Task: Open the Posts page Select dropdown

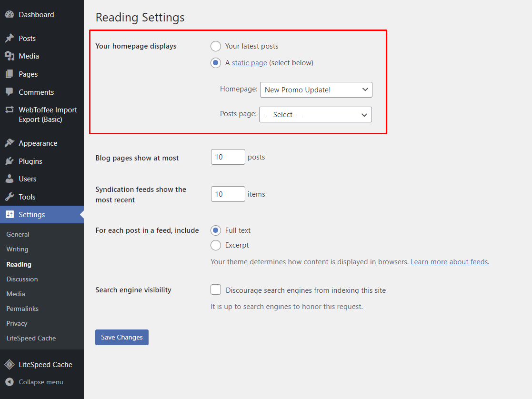Action: click(315, 114)
